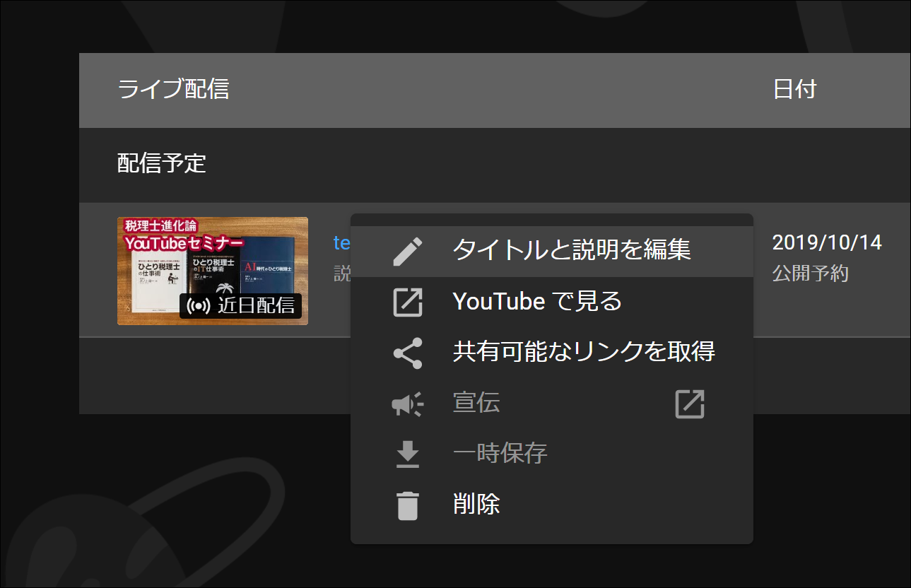Click the 配信予定 section label
911x588 pixels.
pos(162,164)
